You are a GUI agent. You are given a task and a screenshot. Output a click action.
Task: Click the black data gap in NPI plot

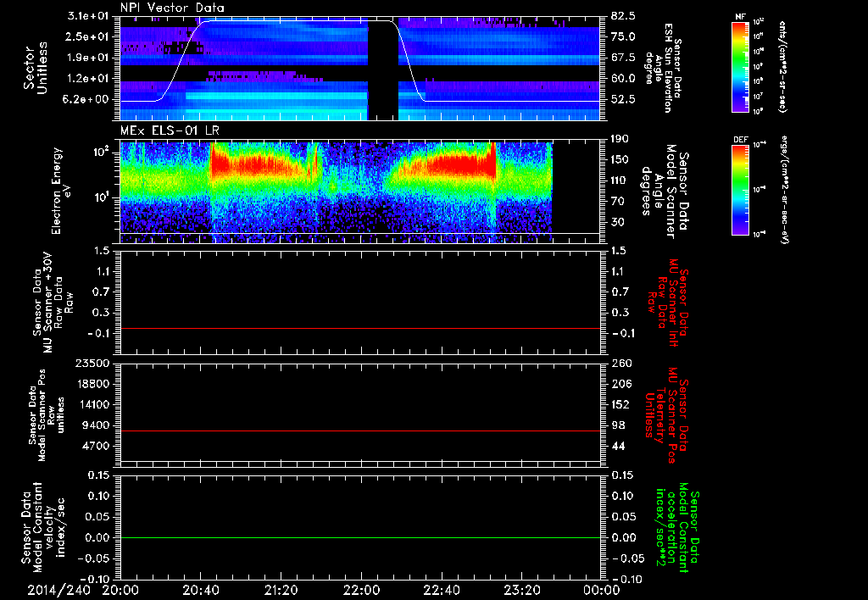(383, 70)
